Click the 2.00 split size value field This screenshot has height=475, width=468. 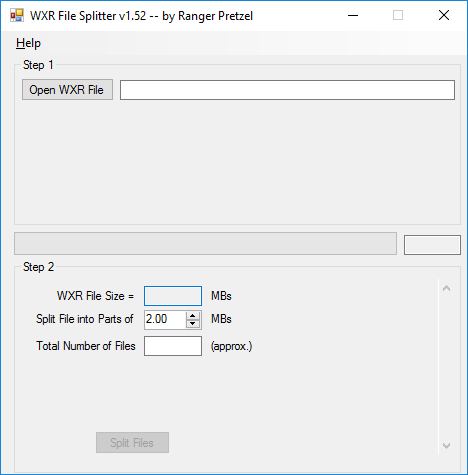pos(165,320)
